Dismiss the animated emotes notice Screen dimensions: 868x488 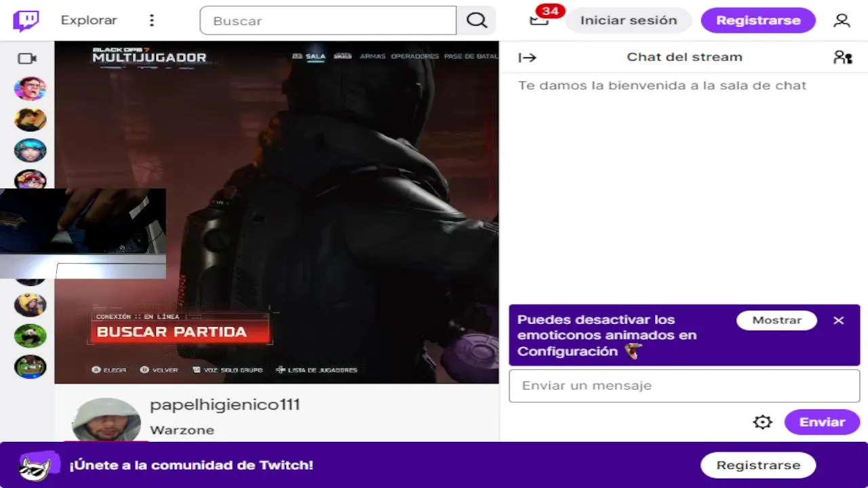click(839, 321)
